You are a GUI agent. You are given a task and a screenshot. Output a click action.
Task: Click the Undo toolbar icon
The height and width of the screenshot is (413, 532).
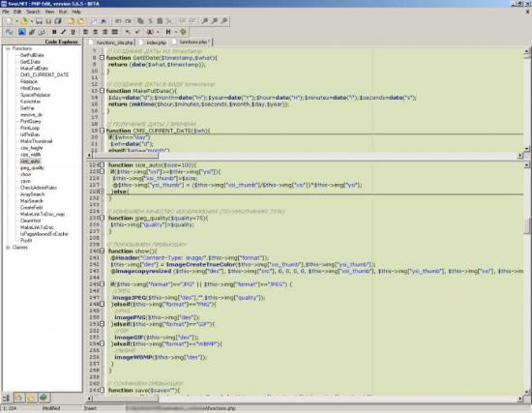(x=118, y=21)
